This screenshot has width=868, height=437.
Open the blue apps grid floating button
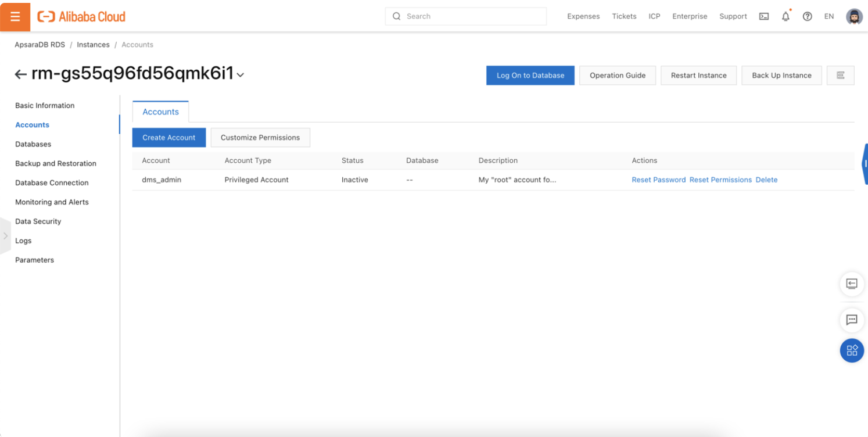[852, 350]
